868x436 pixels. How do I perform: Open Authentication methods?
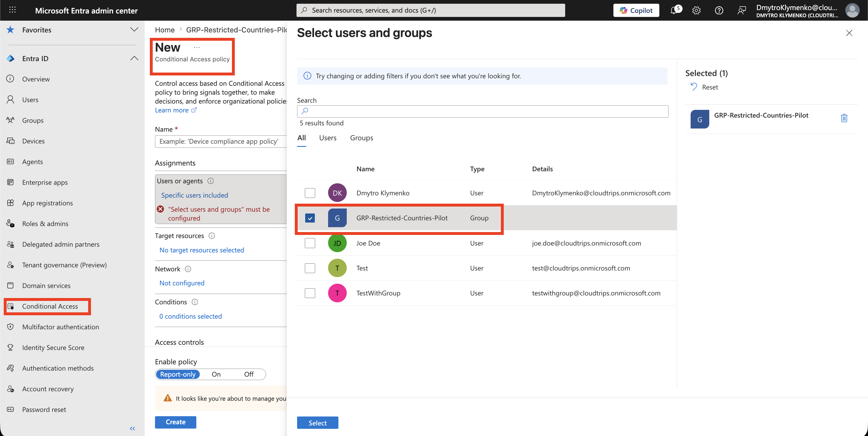tap(58, 368)
